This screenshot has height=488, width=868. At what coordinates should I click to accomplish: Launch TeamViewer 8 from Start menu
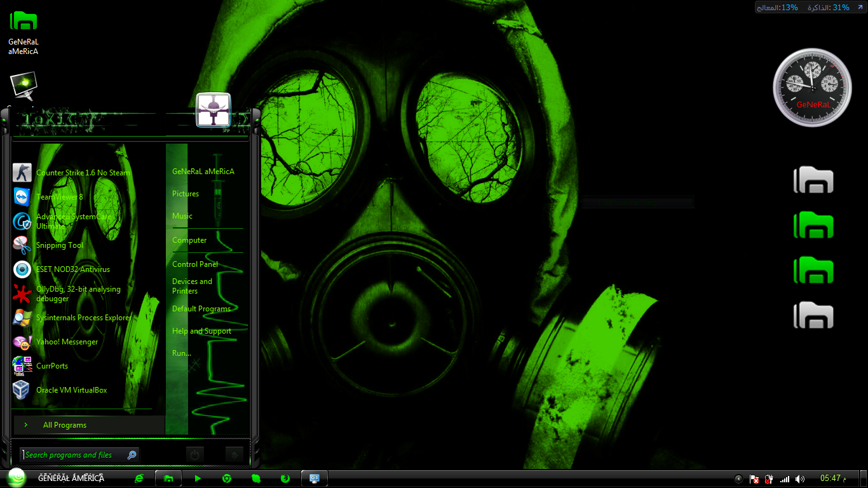click(59, 197)
